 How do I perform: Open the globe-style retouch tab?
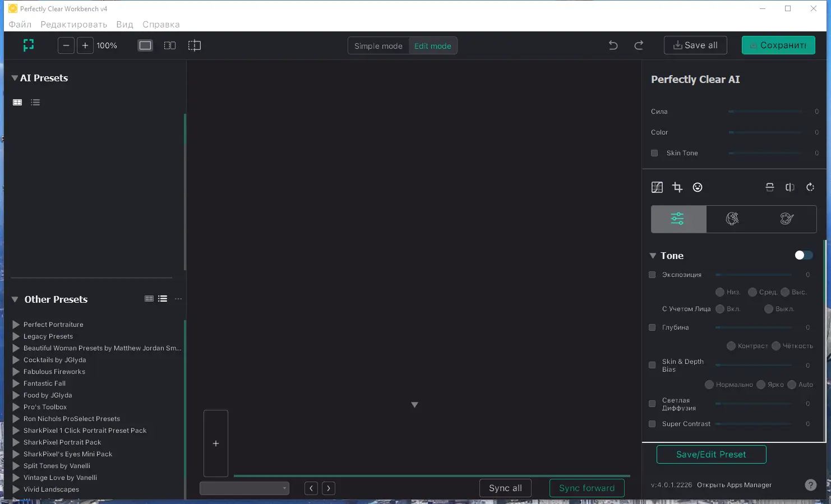[732, 219]
